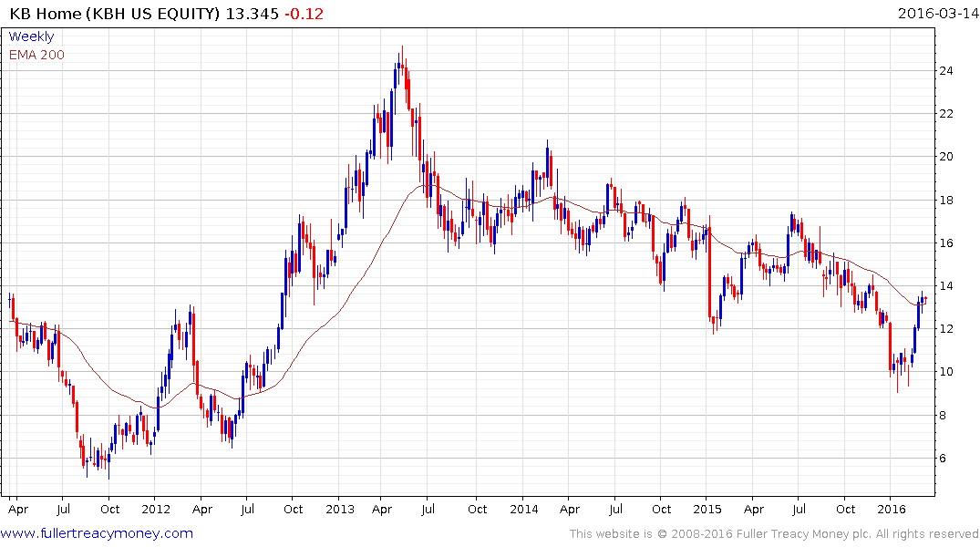Click the price change value -0.12
The width and height of the screenshot is (980, 547).
[x=304, y=14]
